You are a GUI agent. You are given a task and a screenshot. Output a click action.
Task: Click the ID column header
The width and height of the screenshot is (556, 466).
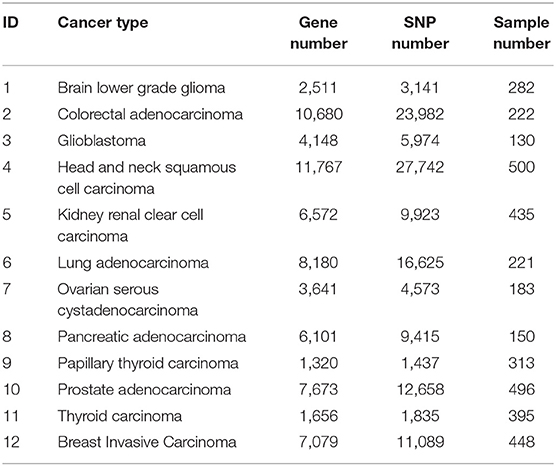click(x=10, y=23)
